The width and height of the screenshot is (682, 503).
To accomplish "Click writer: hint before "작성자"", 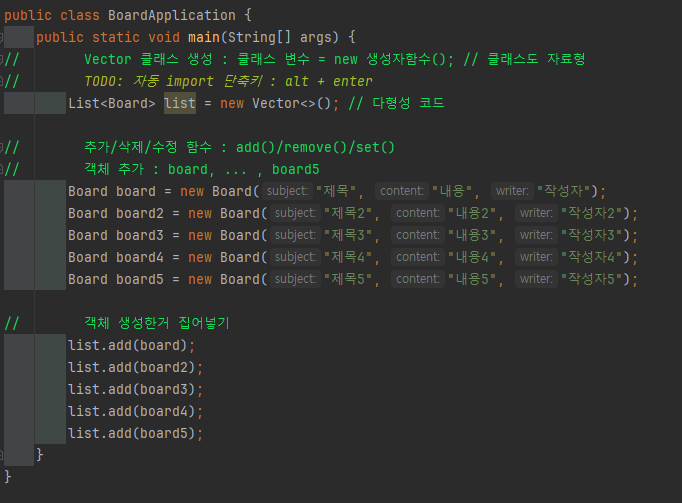I will pos(512,191).
